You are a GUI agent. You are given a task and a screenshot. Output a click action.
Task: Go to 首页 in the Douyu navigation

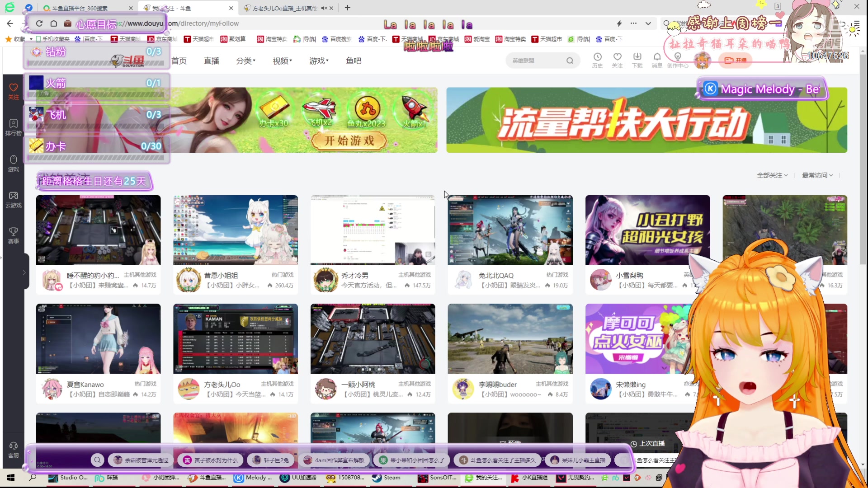point(179,61)
